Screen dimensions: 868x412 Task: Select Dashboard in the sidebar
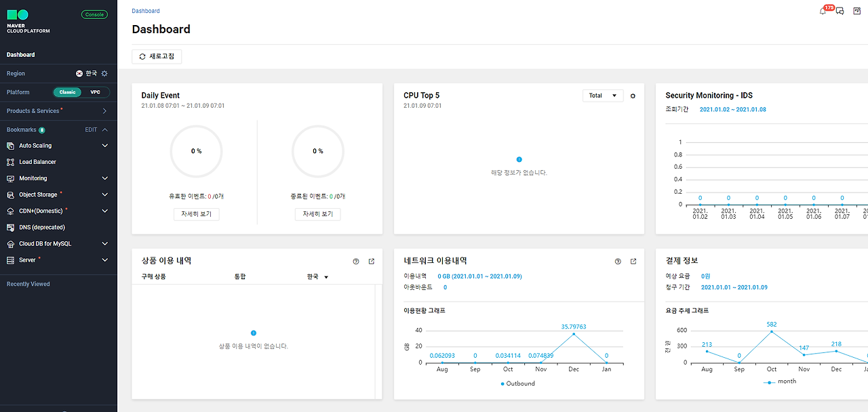pos(20,54)
